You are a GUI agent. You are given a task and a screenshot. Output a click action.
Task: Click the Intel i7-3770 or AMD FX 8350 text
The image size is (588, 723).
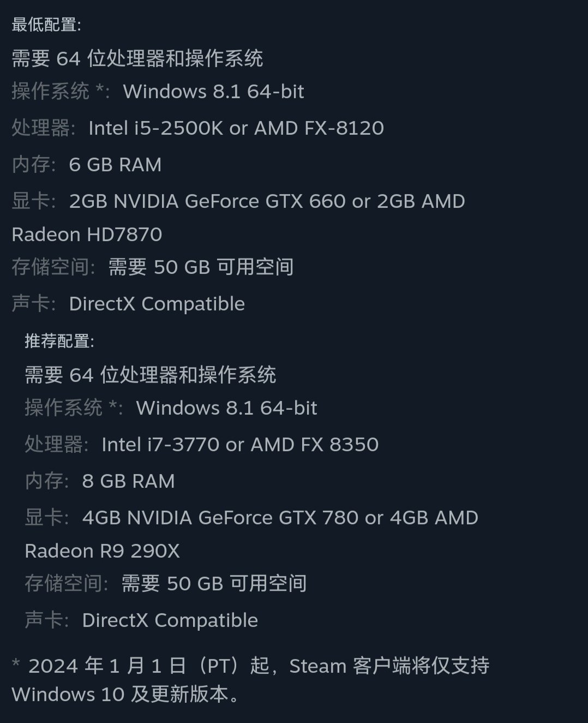click(x=240, y=445)
